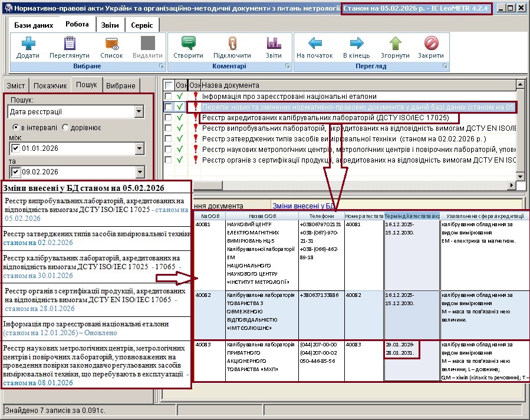This screenshot has width=530, height=420.
Task: Open the Сервіс ribbon tab
Action: tap(141, 25)
